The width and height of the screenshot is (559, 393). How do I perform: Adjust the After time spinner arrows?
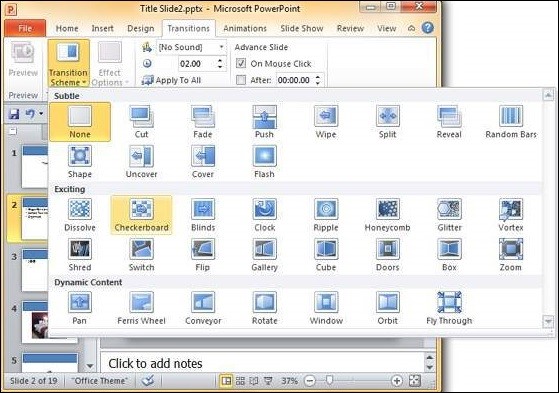318,80
